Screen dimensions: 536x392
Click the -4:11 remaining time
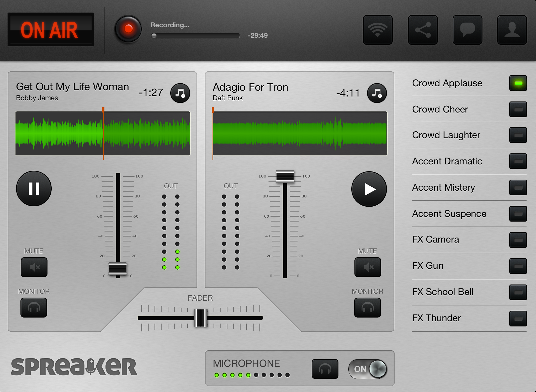tap(348, 93)
